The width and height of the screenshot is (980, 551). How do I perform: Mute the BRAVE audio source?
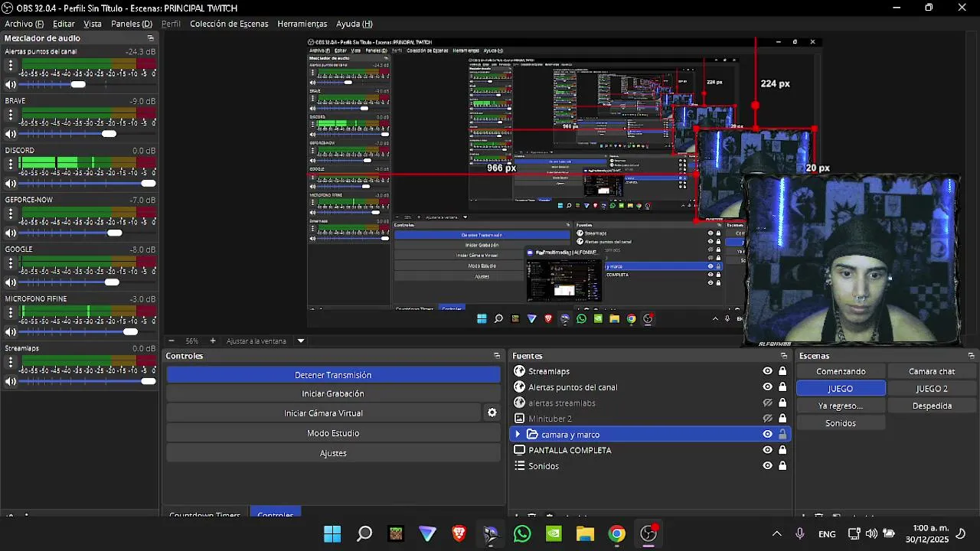point(11,134)
